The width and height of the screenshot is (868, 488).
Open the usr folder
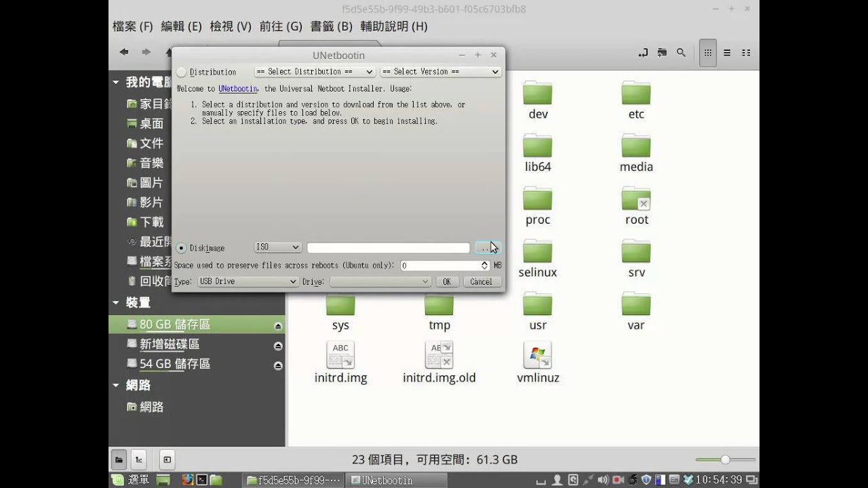point(538,311)
